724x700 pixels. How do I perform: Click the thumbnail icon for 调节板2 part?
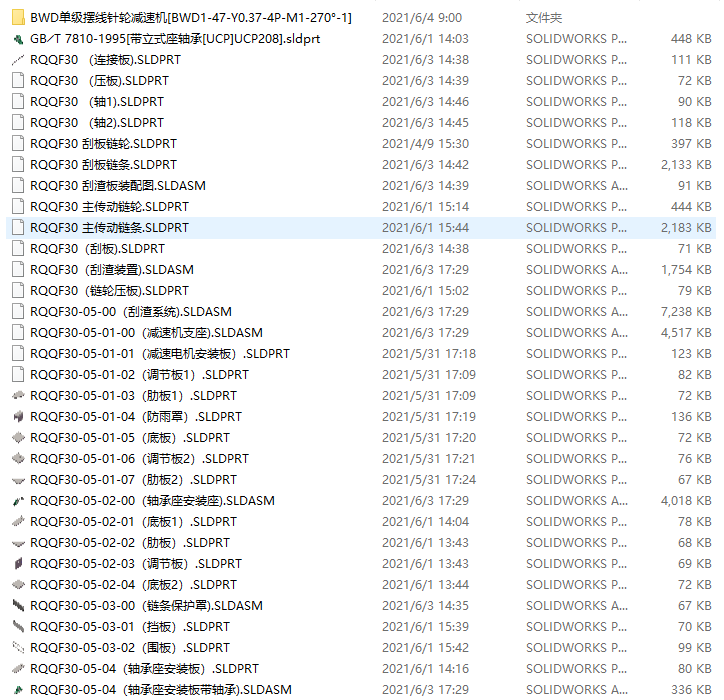[18, 459]
